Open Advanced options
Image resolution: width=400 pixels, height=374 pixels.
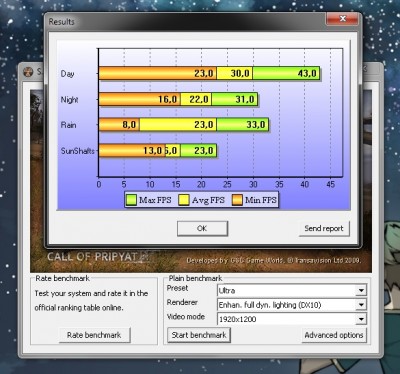[x=334, y=335]
